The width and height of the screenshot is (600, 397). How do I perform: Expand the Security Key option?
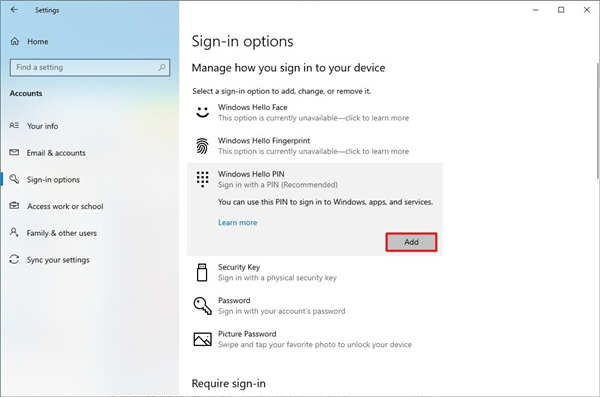pos(315,272)
